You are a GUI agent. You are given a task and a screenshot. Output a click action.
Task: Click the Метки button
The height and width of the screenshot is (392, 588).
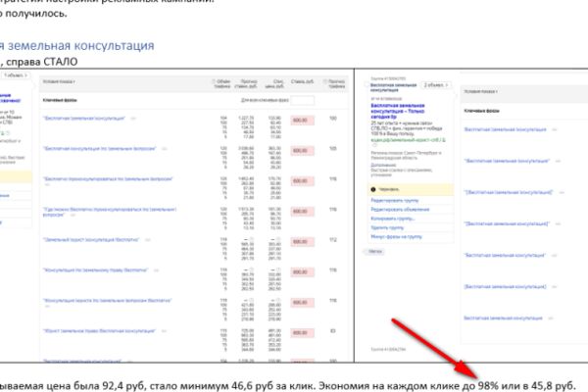click(374, 251)
